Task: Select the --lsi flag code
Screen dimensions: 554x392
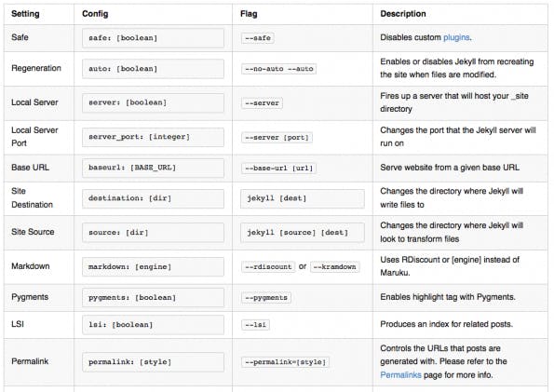Action: (255, 324)
